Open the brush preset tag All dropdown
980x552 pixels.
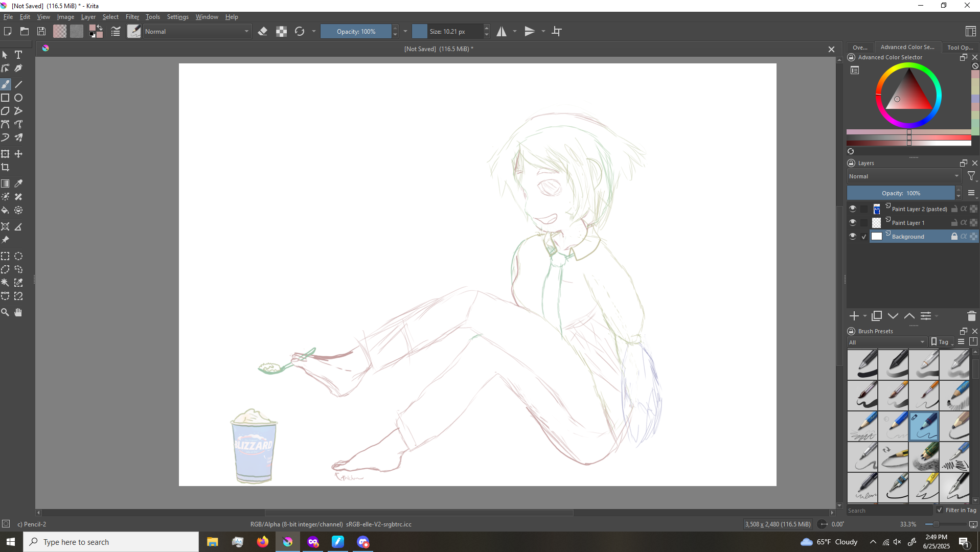click(887, 342)
